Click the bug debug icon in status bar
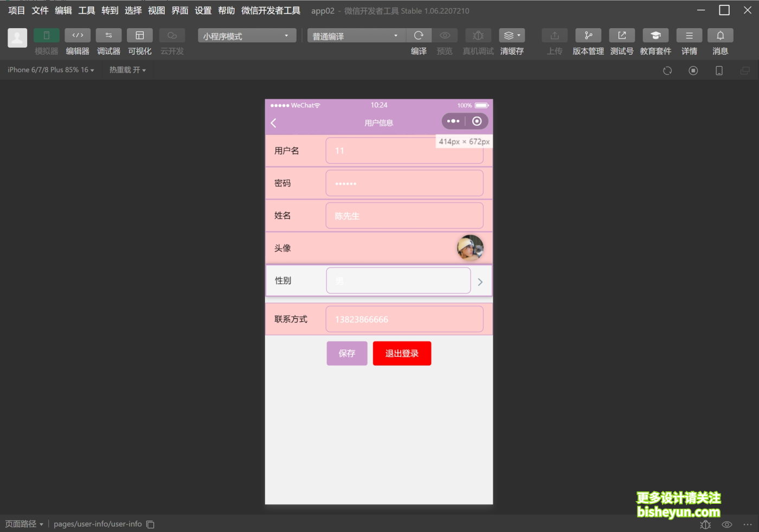 [705, 524]
